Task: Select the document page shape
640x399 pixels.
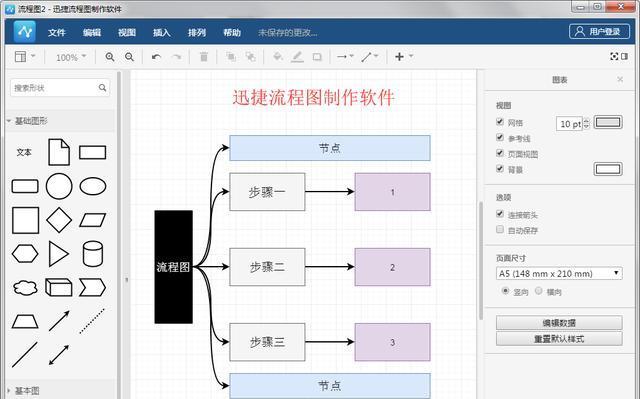Action: tap(59, 152)
